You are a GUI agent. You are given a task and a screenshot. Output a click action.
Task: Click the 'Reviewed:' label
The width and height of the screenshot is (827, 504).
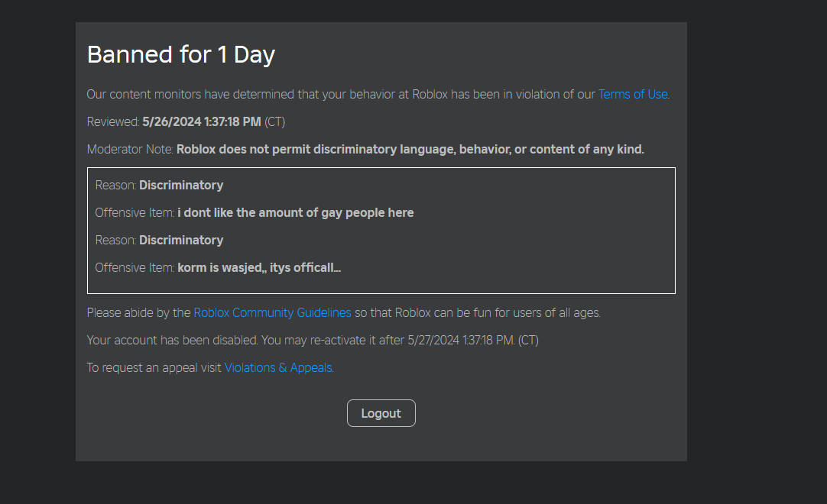tap(113, 122)
